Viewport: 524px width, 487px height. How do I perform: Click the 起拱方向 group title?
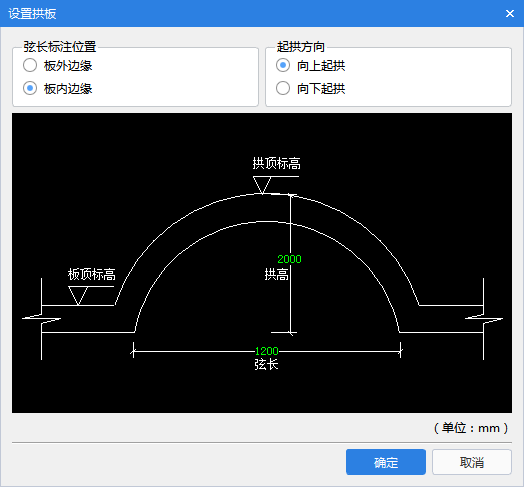click(300, 47)
